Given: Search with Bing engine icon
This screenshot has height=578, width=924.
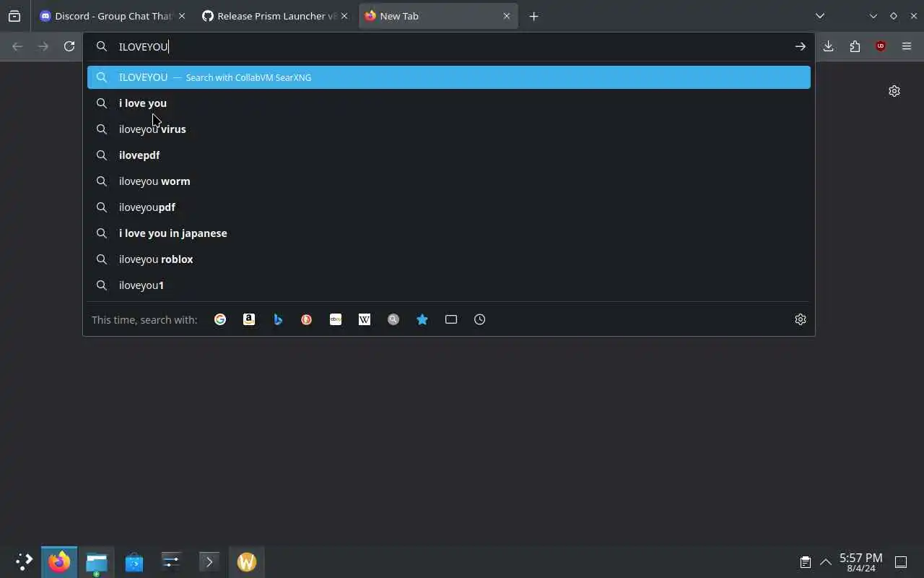Looking at the screenshot, I should tap(278, 319).
